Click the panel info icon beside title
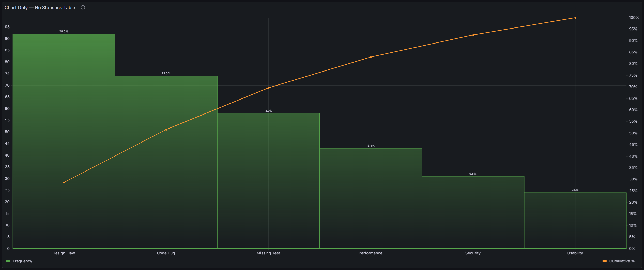This screenshot has width=644, height=270. pos(83,7)
